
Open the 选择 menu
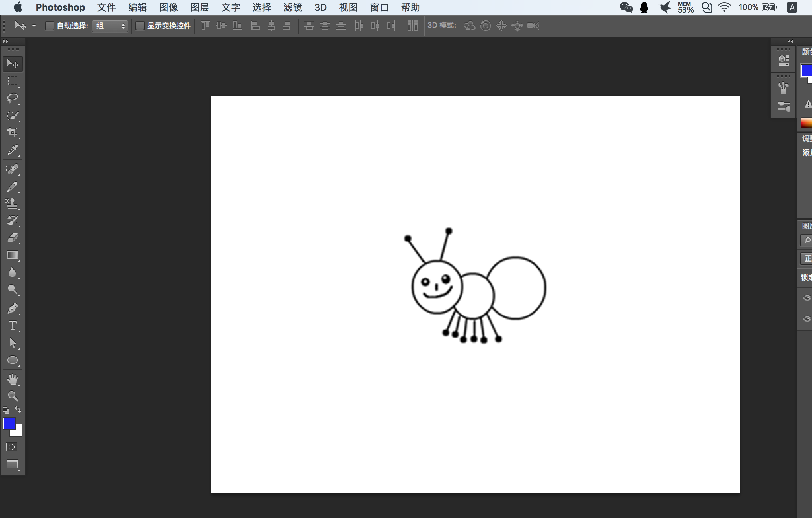262,7
